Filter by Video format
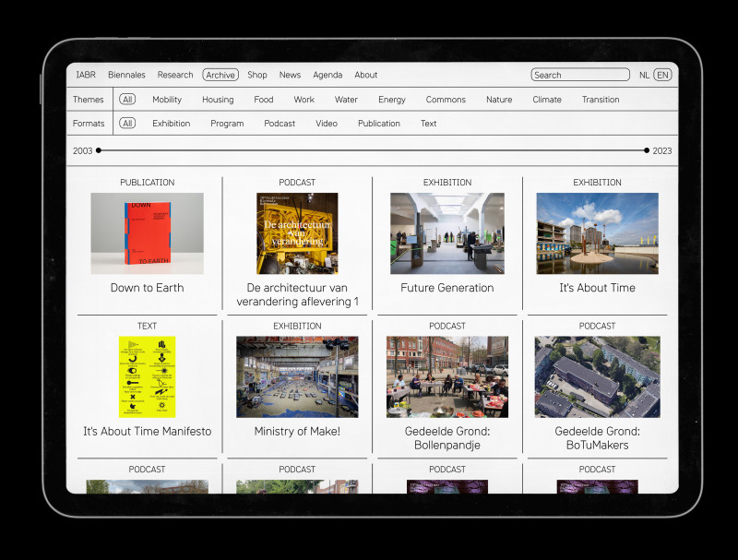 tap(327, 124)
